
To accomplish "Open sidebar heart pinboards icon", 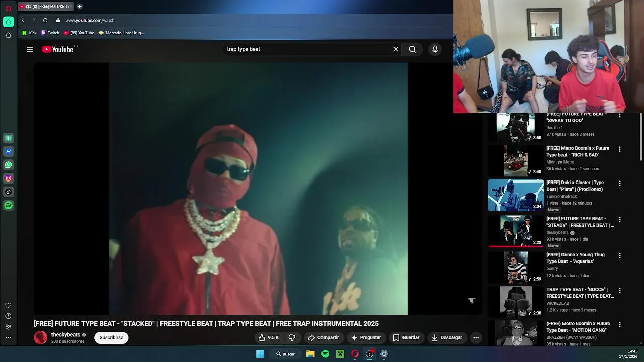I will click(8, 305).
